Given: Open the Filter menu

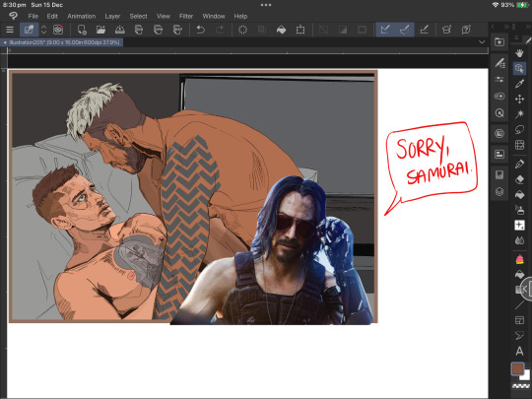Looking at the screenshot, I should [186, 16].
